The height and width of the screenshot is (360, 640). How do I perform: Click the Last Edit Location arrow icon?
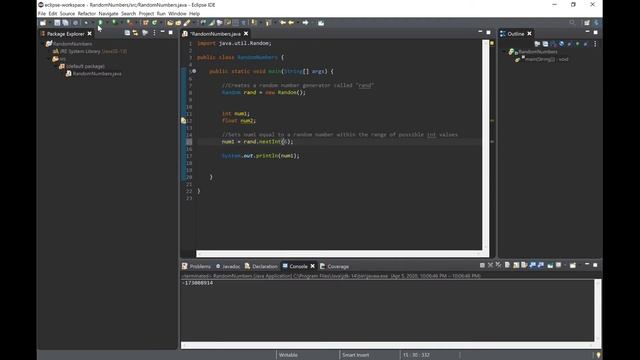pyautogui.click(x=283, y=23)
